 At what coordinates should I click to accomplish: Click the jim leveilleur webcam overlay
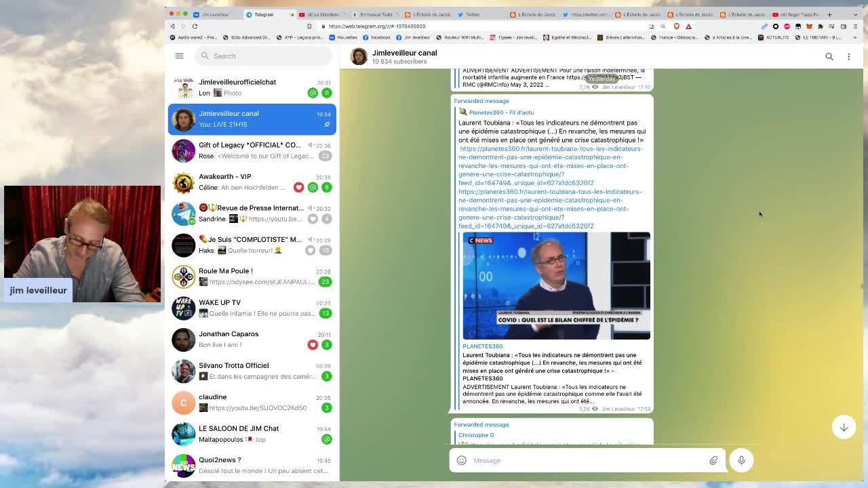(x=83, y=244)
